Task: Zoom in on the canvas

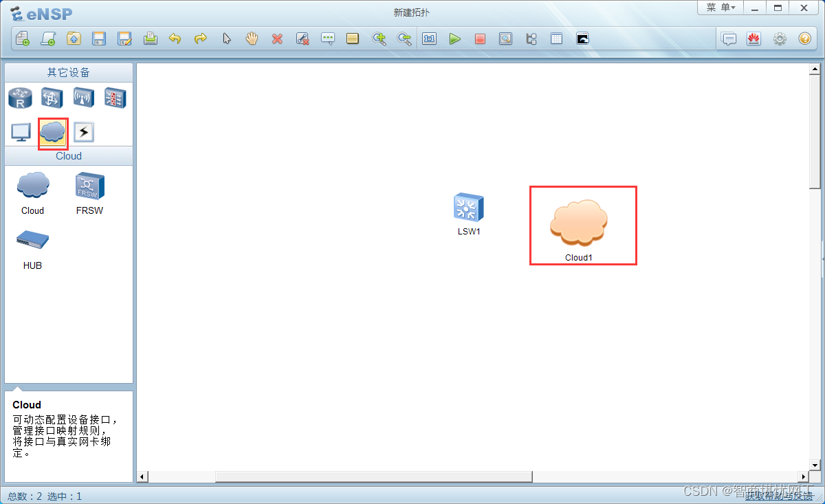Action: click(x=379, y=39)
